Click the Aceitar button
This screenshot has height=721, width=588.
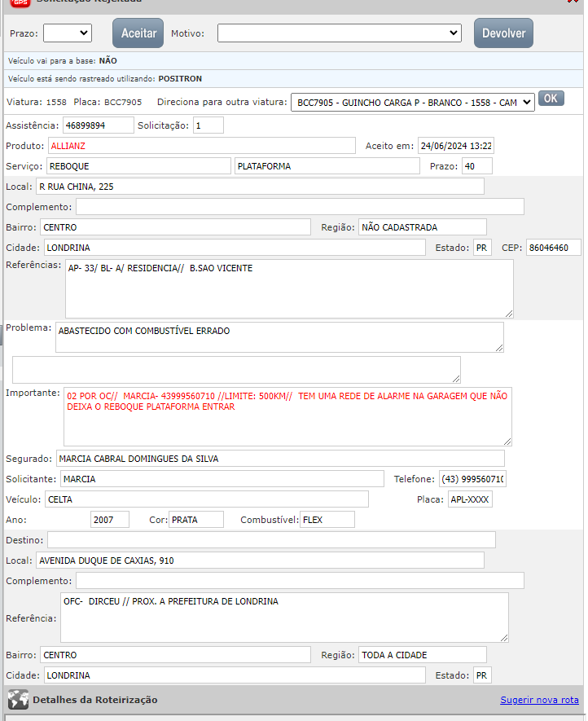pos(138,33)
